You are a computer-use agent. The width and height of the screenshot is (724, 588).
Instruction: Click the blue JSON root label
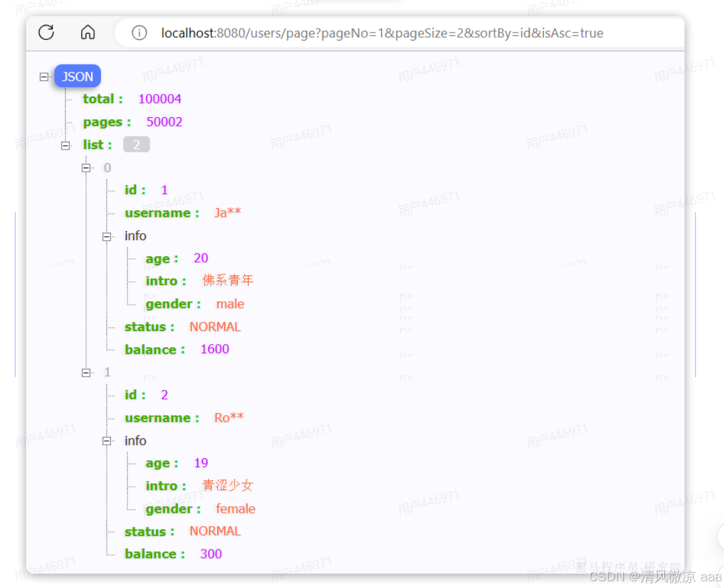[x=78, y=76]
